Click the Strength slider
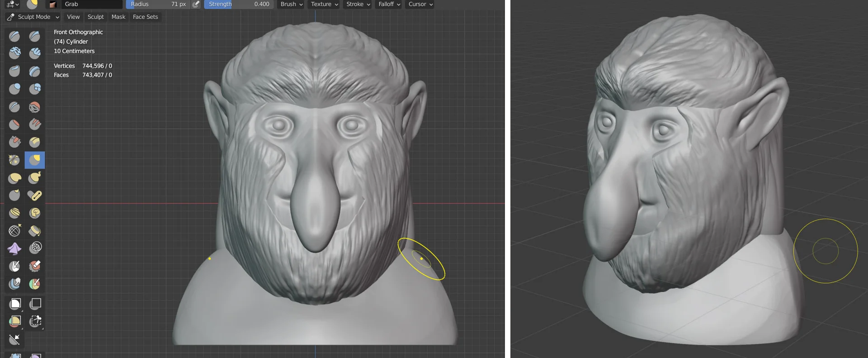 click(238, 5)
